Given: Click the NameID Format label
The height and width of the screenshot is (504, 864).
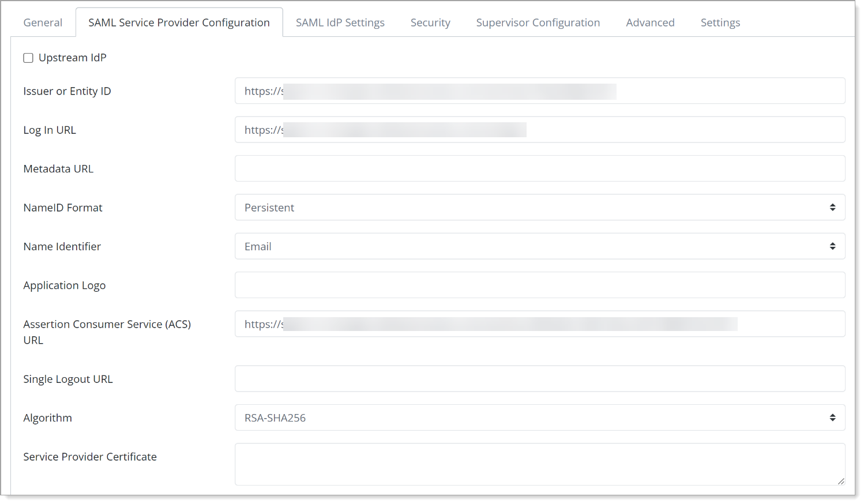Looking at the screenshot, I should 63,208.
